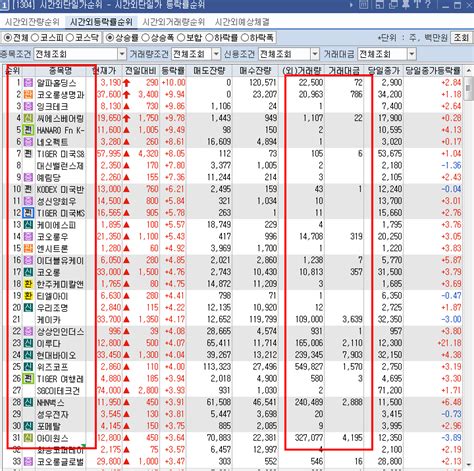The width and height of the screenshot is (474, 471).
Task: Click the teal 신 badge beside 이루다
Action: click(28, 343)
